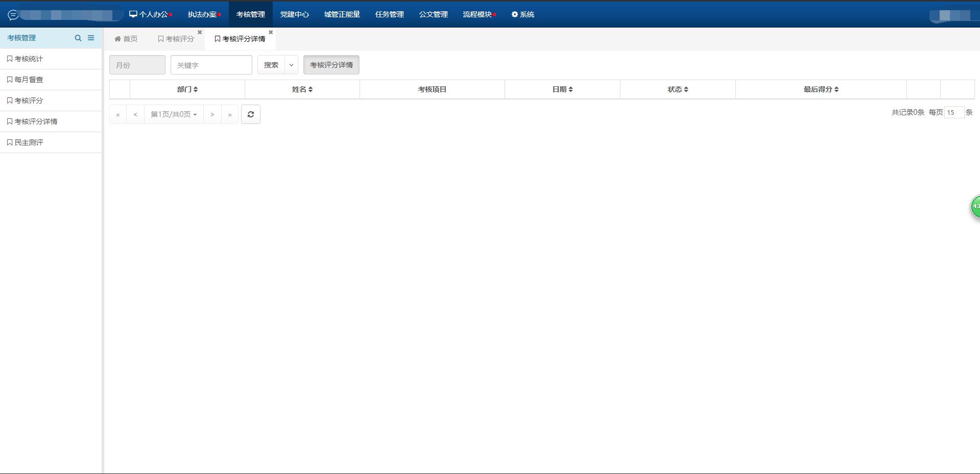
Task: Close the 考核评分 tab
Action: pos(200,32)
